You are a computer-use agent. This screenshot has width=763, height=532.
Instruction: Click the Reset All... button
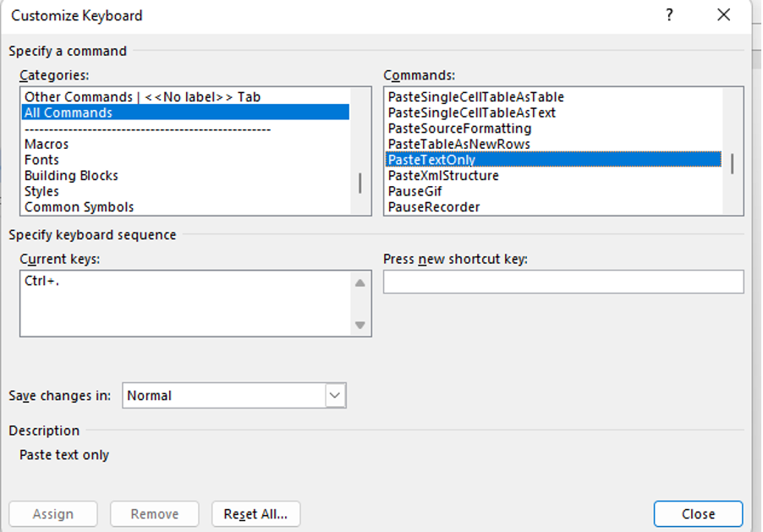click(256, 514)
